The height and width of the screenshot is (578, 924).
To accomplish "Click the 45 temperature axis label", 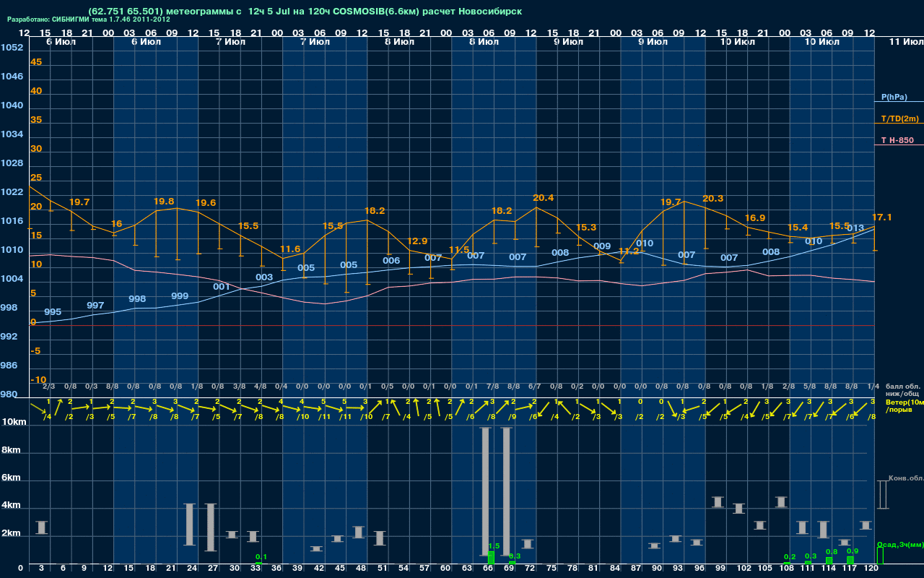I will click(36, 62).
